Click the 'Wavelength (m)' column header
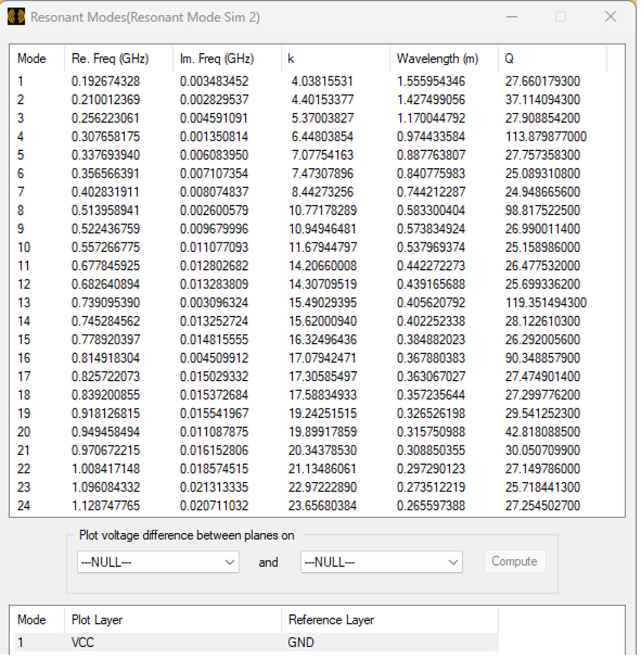This screenshot has height=662, width=644. (444, 58)
